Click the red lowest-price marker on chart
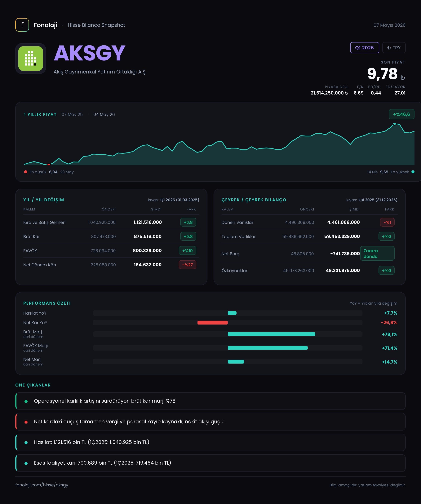The height and width of the screenshot is (504, 421). 49,165
